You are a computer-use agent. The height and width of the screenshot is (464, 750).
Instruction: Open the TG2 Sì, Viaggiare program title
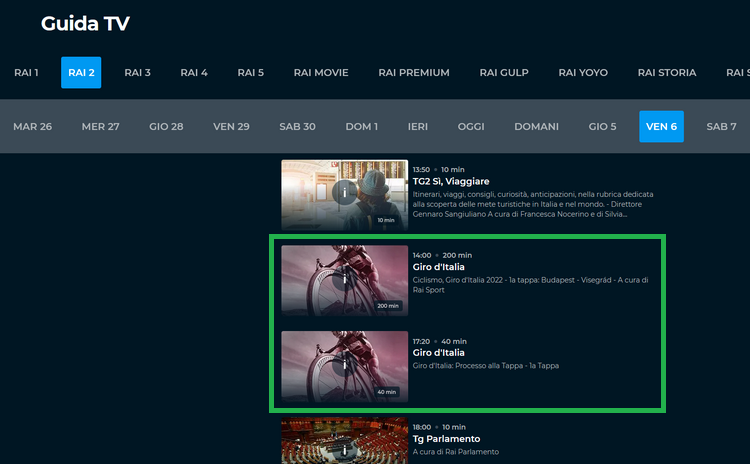coord(451,181)
